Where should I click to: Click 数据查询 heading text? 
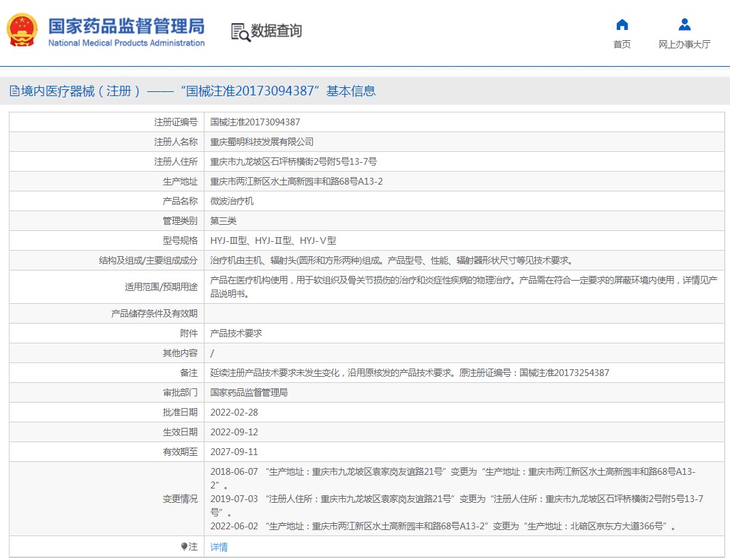(277, 31)
